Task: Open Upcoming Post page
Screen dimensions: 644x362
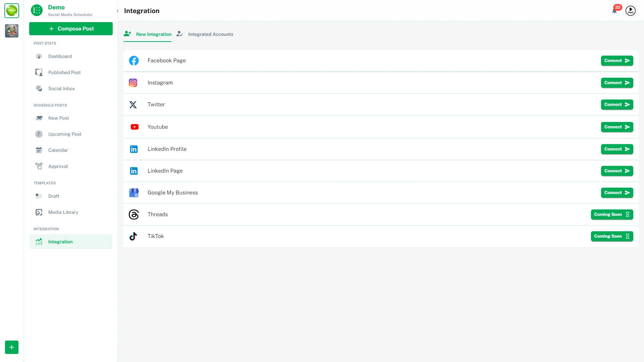Action: tap(71, 134)
